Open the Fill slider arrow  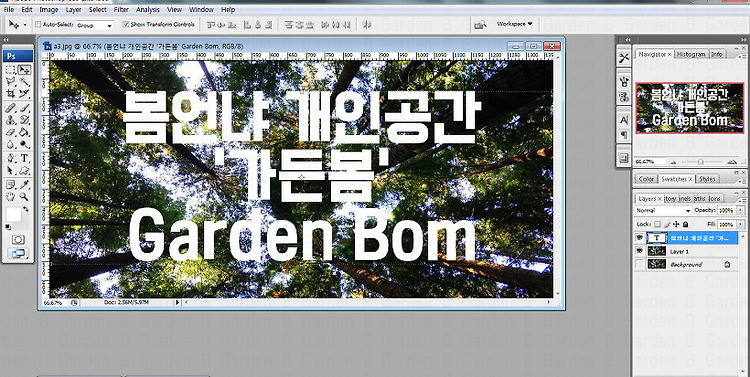coord(741,224)
